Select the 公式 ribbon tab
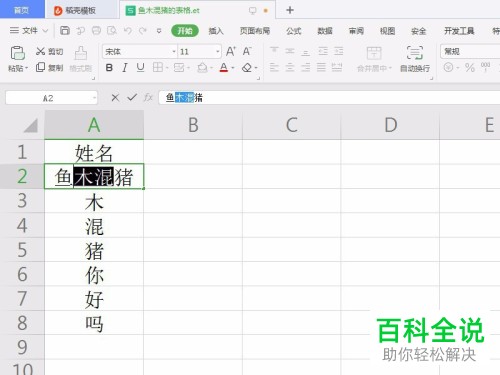Viewport: 500px width, 375px height. tap(293, 31)
